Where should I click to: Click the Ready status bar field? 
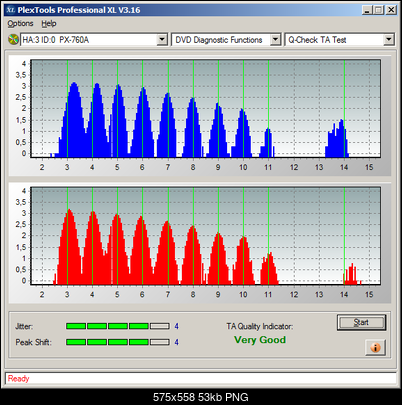[x=201, y=379]
